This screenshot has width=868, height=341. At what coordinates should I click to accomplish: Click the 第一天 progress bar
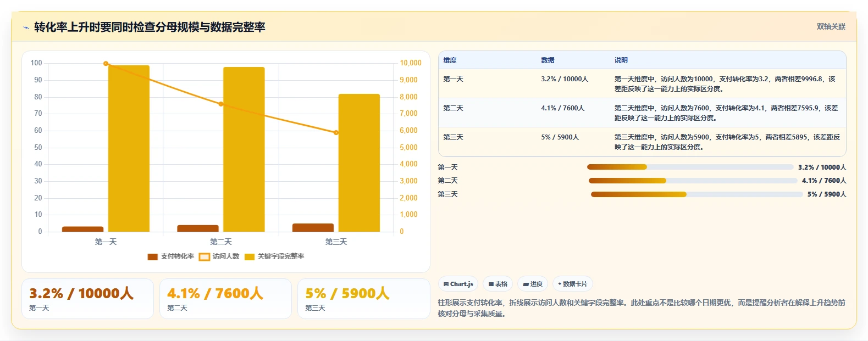(x=690, y=167)
